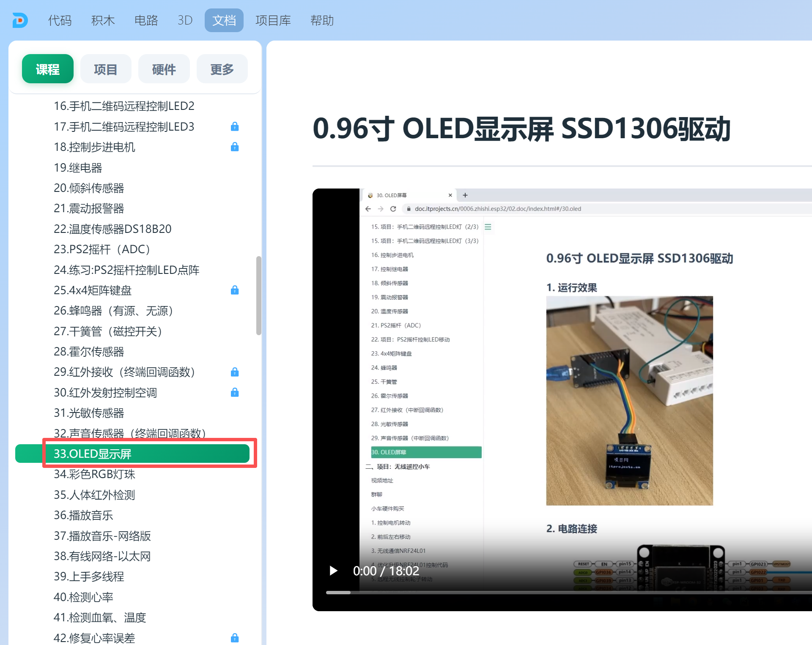Open the 代码 menu
Image resolution: width=812 pixels, height=645 pixels.
coord(60,20)
